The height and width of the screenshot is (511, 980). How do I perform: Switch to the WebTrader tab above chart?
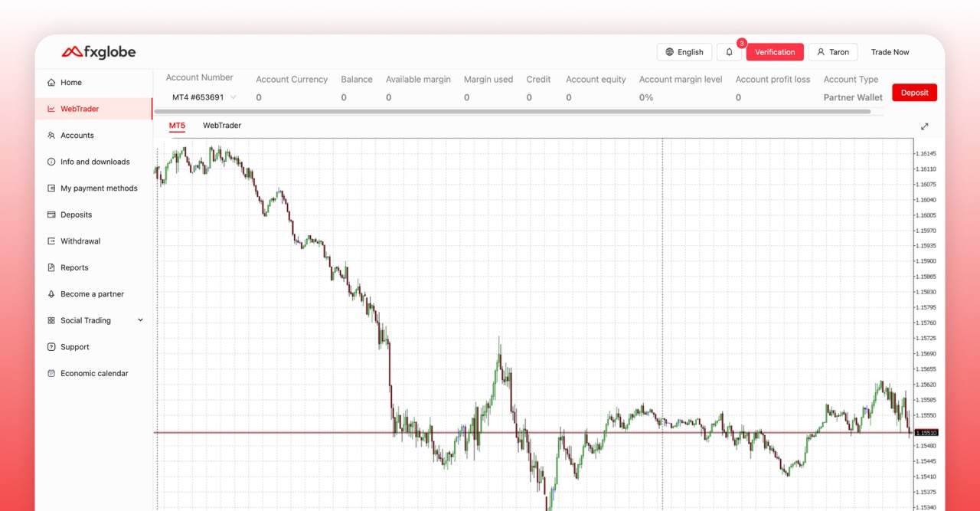[x=222, y=126]
